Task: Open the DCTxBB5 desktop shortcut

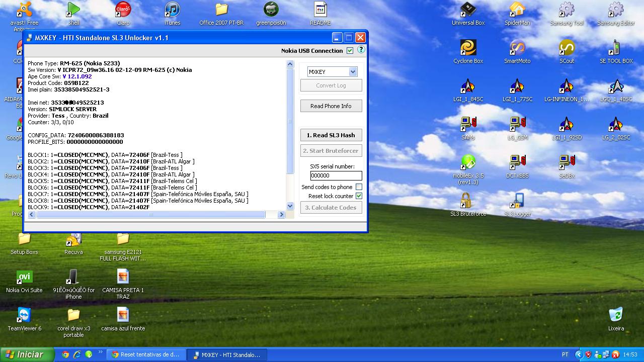Action: pos(517,166)
